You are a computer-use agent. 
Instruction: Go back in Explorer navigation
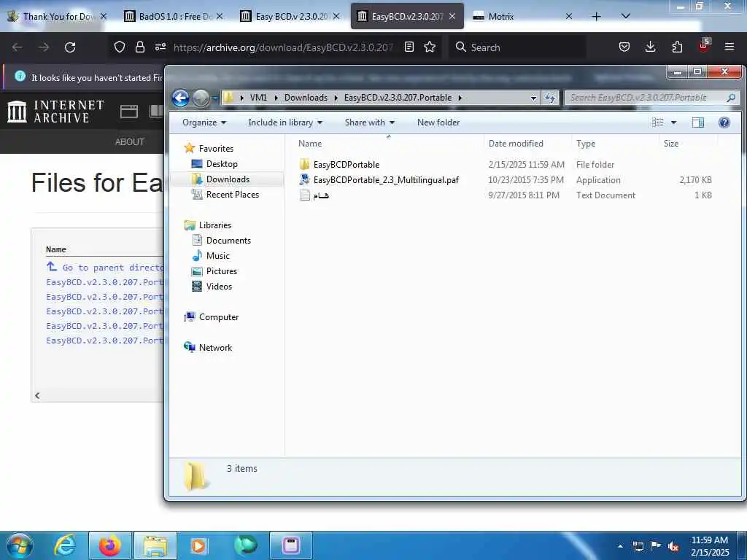(181, 98)
